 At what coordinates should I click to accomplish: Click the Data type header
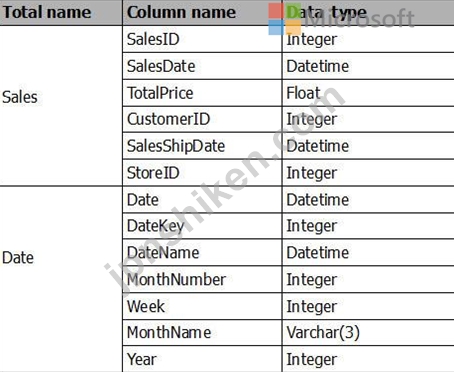click(x=368, y=12)
